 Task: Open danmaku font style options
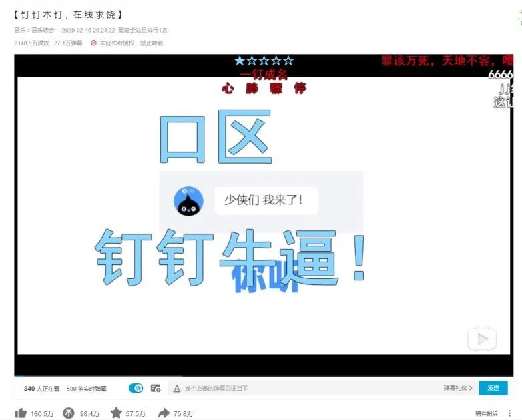[177, 389]
